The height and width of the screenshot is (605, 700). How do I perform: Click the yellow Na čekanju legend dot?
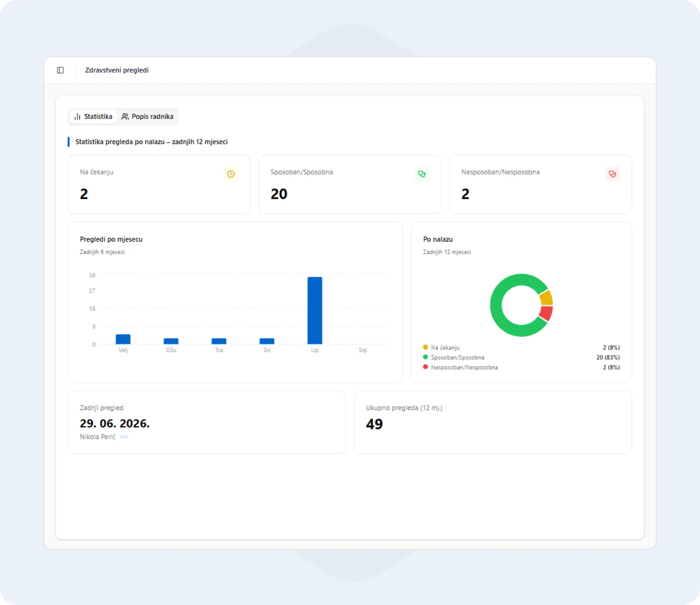(x=425, y=347)
